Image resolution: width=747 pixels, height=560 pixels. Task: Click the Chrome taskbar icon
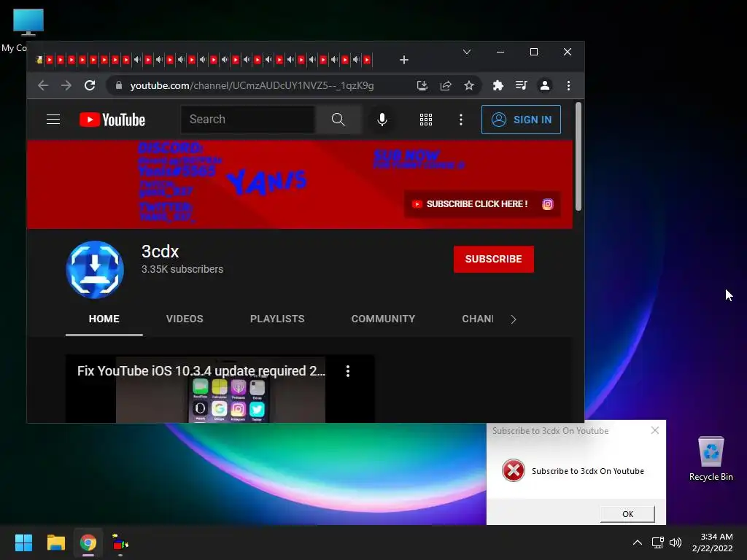point(88,542)
